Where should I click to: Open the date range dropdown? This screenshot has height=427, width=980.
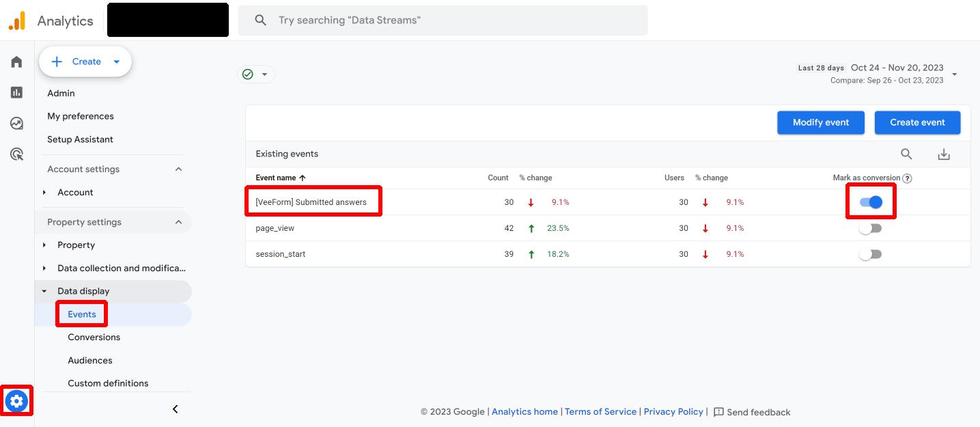(x=954, y=74)
